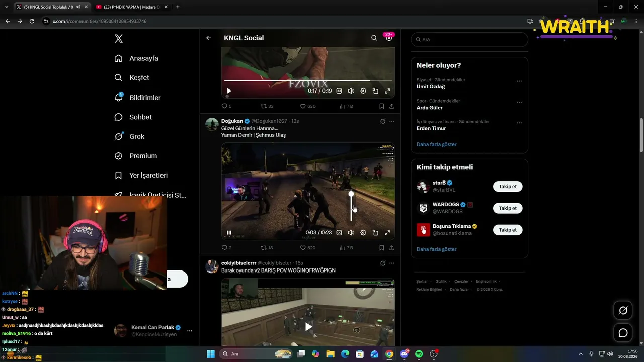
Task: Toggle captions on Doğukan's video
Action: pyautogui.click(x=339, y=233)
